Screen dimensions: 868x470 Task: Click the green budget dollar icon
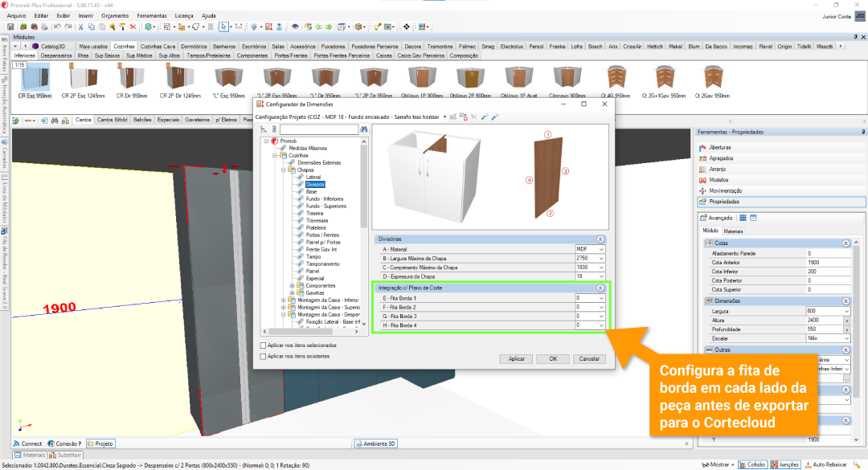point(150,27)
